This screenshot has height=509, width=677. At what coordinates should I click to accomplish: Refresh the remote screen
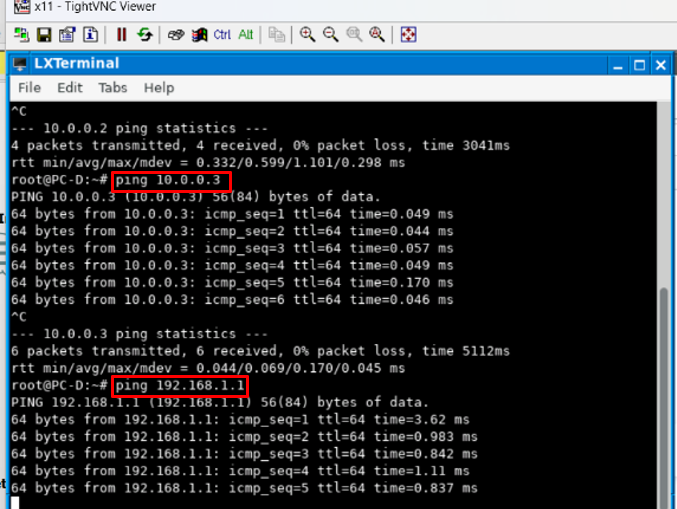(145, 35)
